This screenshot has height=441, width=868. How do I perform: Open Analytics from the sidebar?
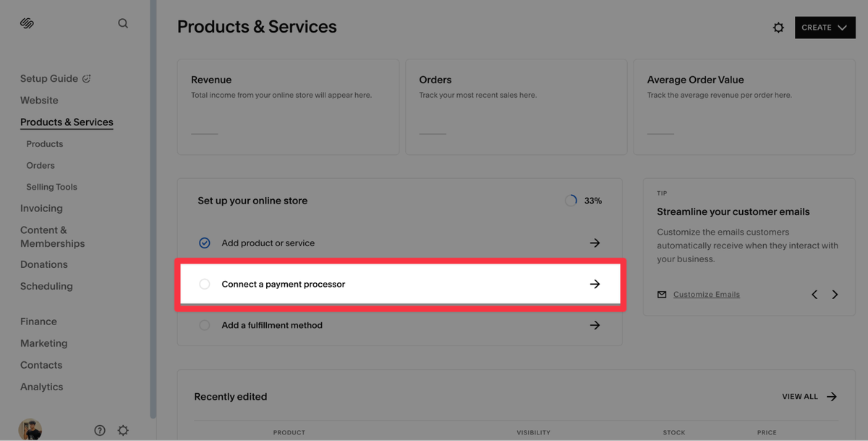pyautogui.click(x=41, y=386)
